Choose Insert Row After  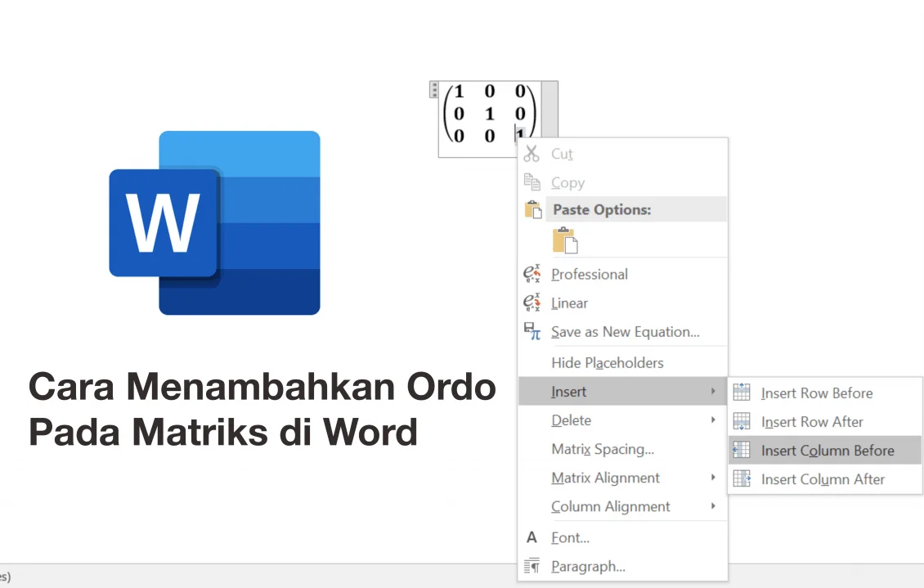point(825,422)
